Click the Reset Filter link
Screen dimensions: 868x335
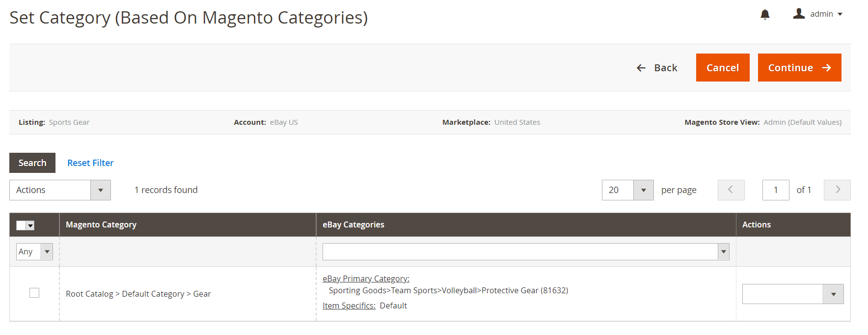(90, 163)
